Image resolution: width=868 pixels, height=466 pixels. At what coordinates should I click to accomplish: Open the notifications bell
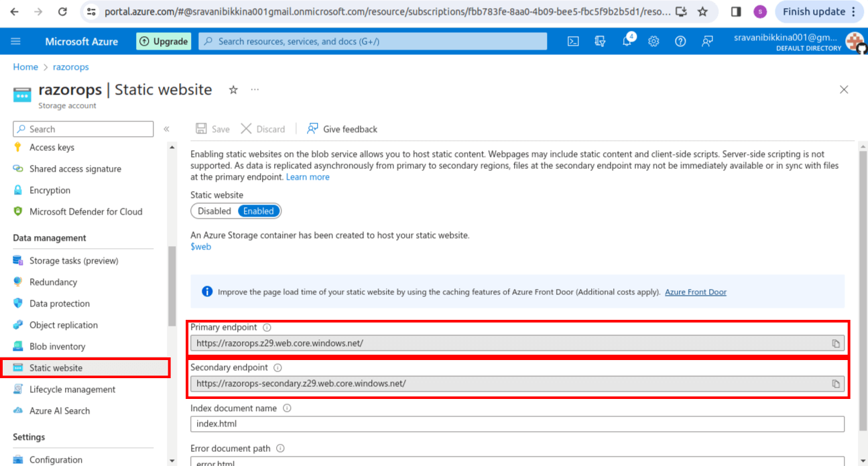click(627, 41)
